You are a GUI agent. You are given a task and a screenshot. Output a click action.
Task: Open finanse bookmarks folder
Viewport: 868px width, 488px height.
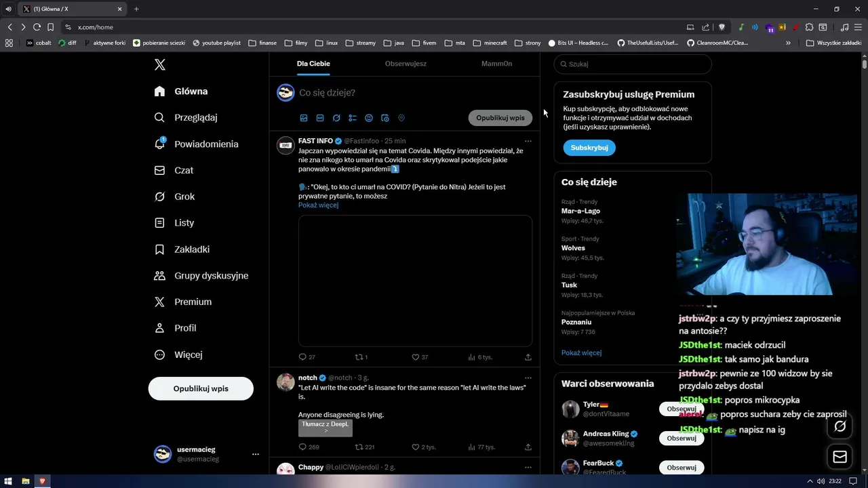262,43
